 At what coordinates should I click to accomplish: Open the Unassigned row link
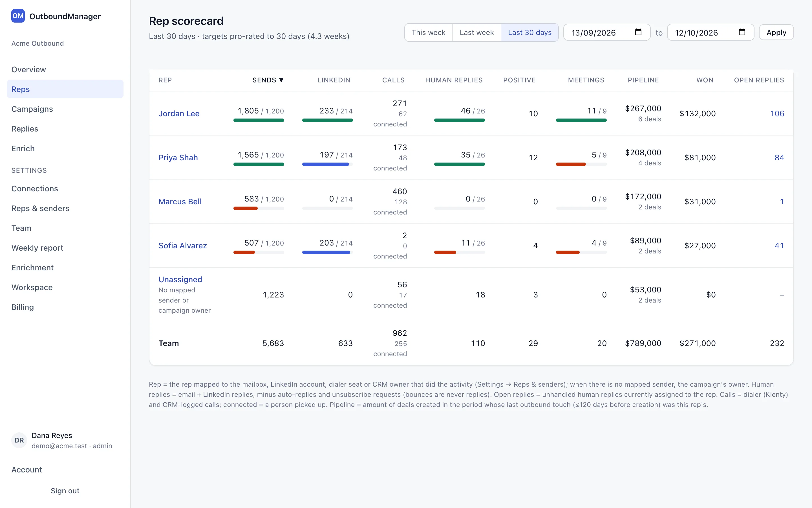click(180, 279)
